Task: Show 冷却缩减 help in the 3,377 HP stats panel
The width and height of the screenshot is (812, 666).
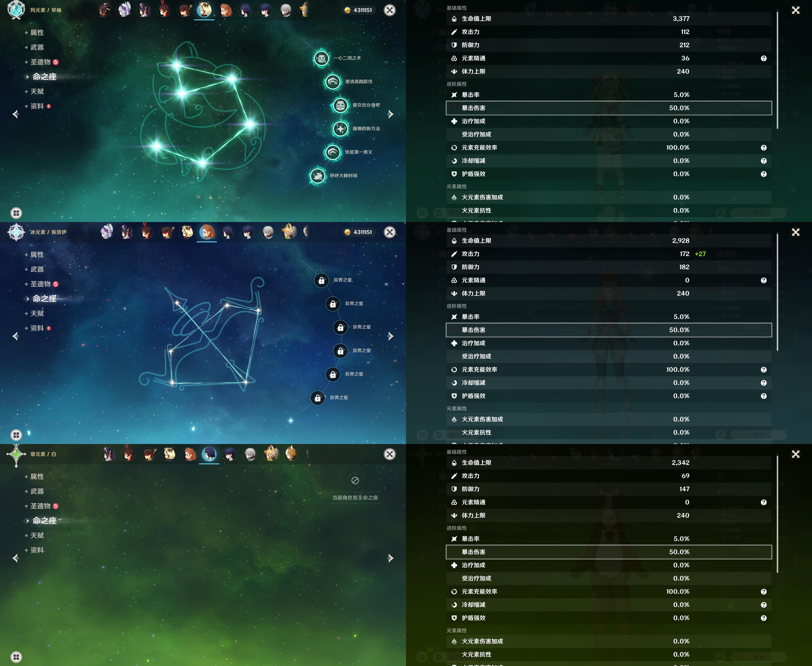Action: (764, 161)
